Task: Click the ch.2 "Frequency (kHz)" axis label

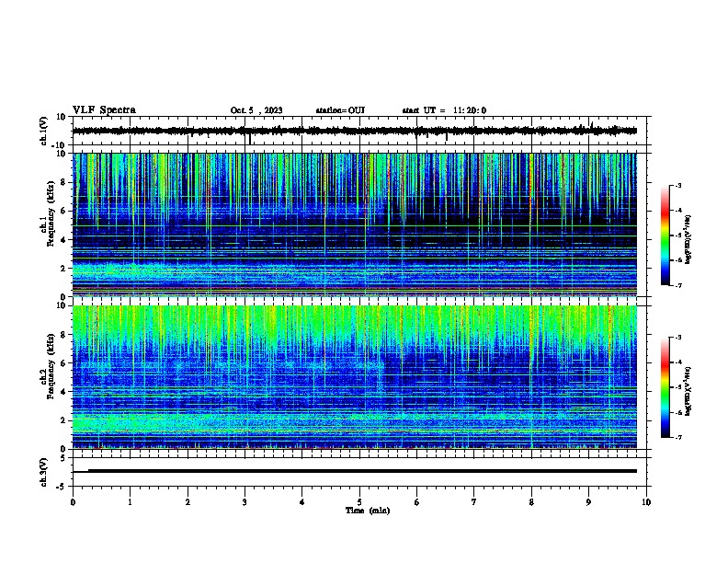Action: pyautogui.click(x=51, y=366)
